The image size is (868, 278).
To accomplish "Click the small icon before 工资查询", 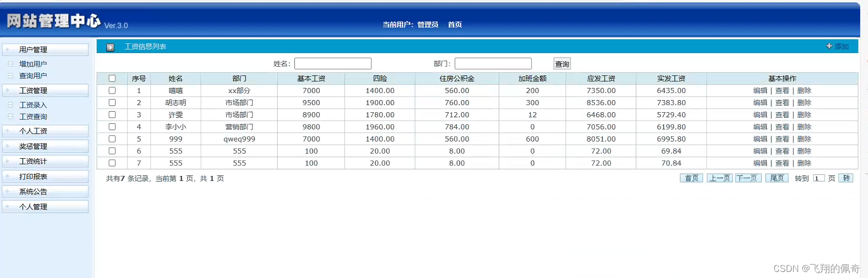I will tap(10, 117).
